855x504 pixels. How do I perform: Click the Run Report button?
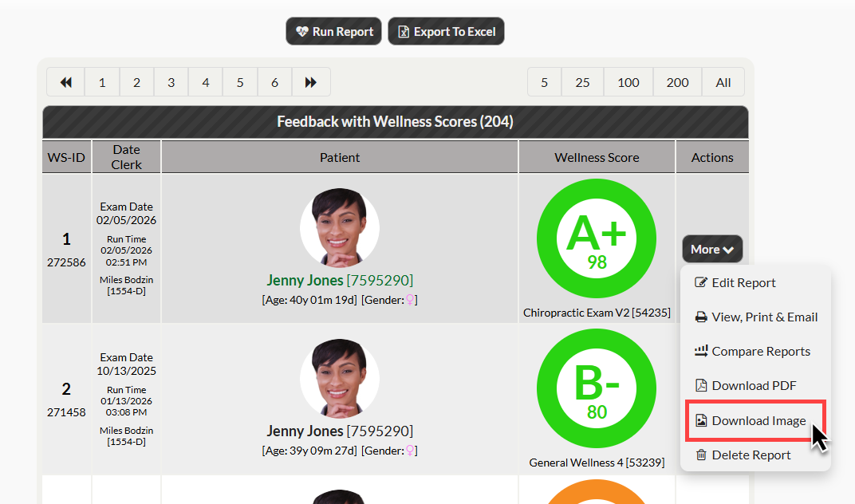[333, 32]
